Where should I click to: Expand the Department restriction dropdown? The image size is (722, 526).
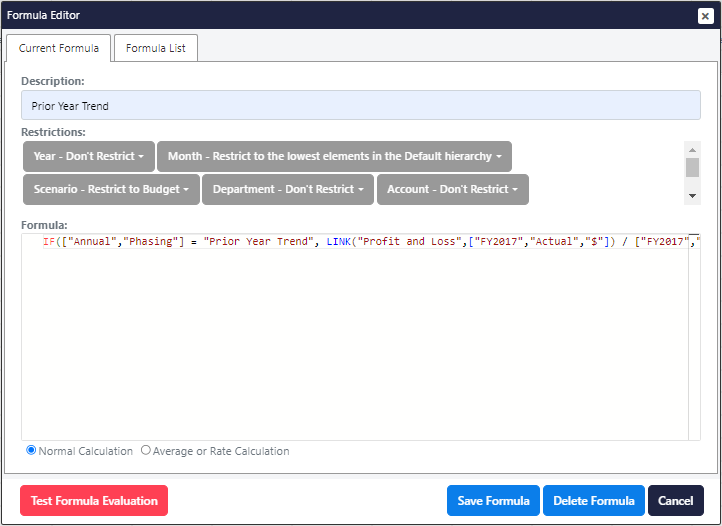pos(288,190)
